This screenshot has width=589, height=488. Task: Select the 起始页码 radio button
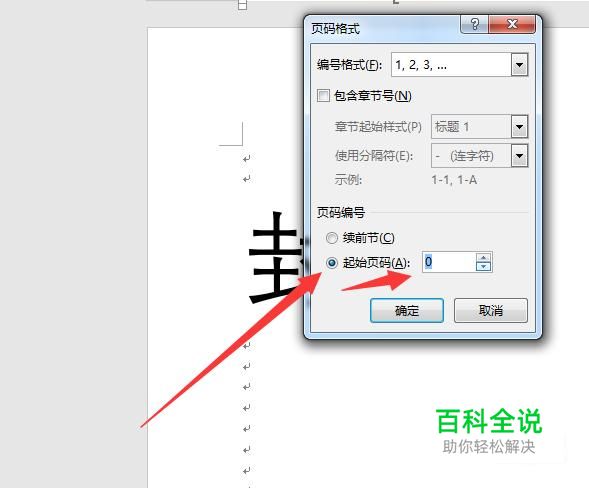tap(332, 263)
